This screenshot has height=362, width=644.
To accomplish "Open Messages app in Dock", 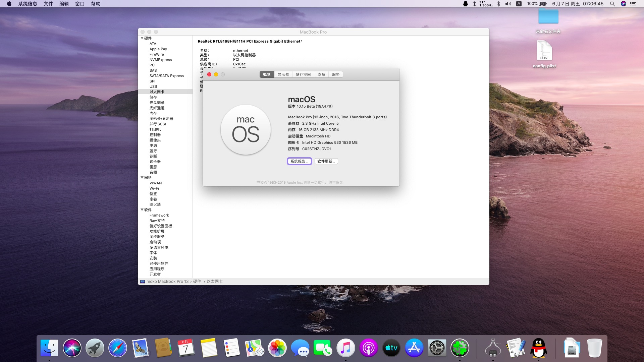I will pos(300,348).
